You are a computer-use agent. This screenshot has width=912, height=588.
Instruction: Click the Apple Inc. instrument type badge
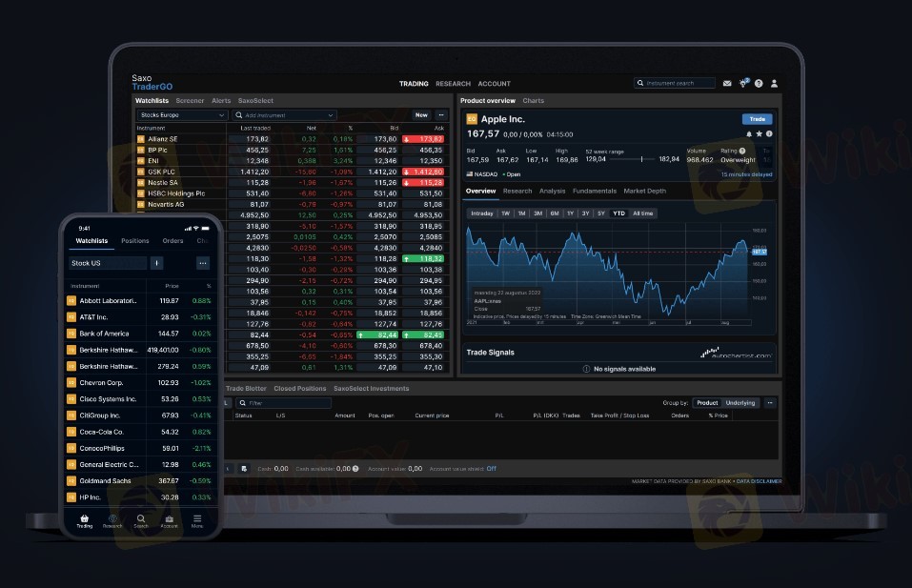click(472, 119)
